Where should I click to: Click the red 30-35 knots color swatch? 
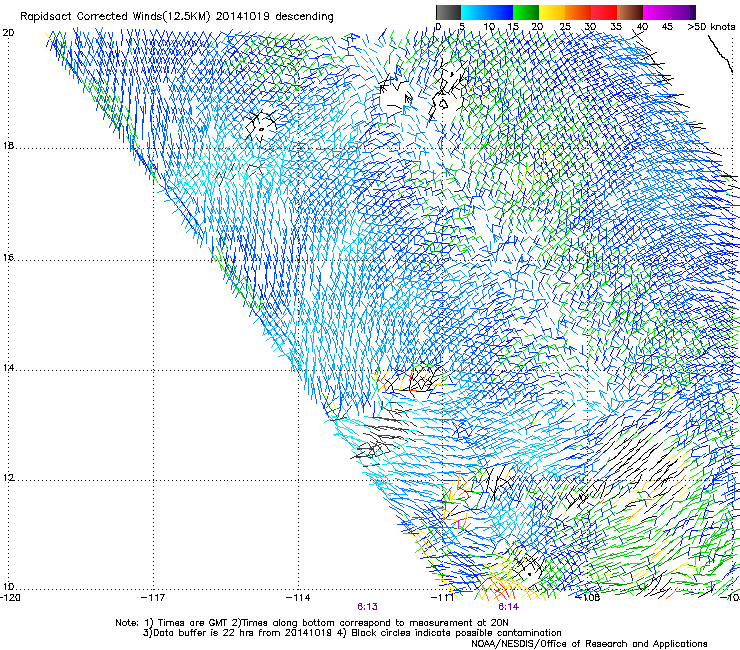point(604,12)
